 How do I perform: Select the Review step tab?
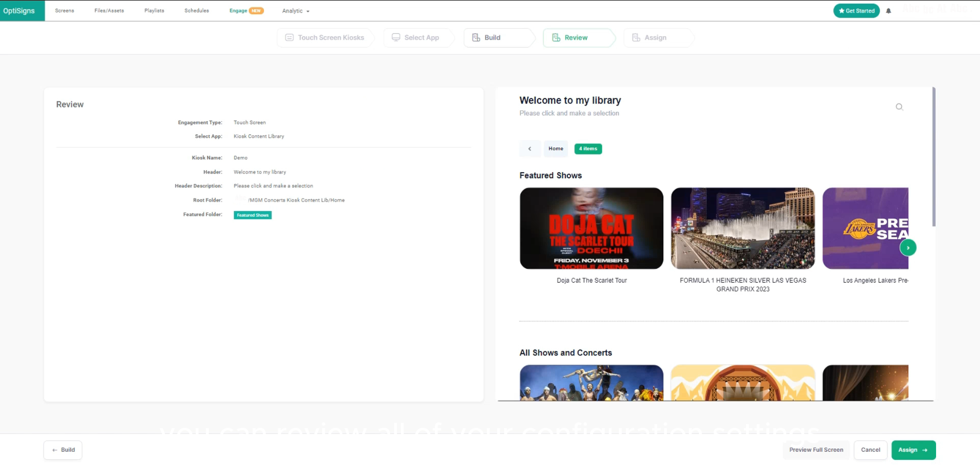[579, 38]
